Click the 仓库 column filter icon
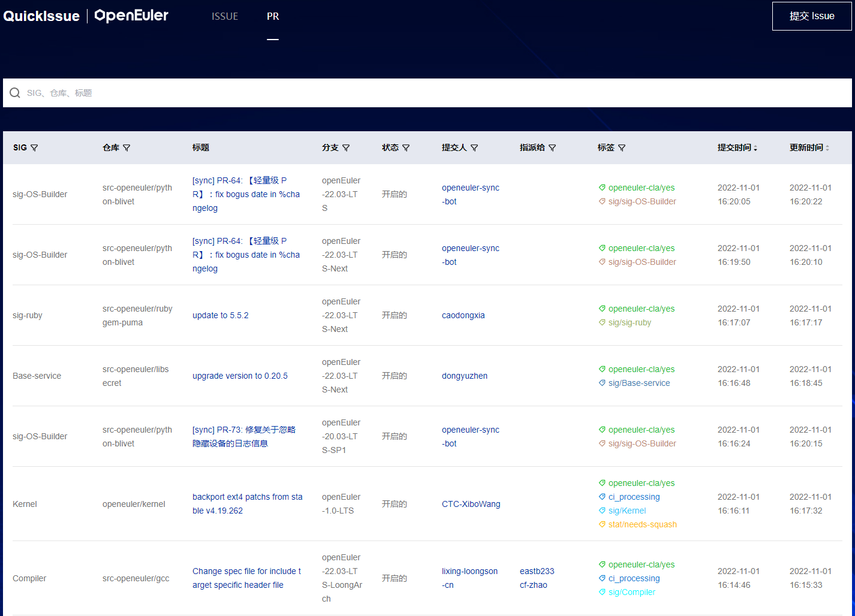Image resolution: width=855 pixels, height=616 pixels. (x=127, y=148)
